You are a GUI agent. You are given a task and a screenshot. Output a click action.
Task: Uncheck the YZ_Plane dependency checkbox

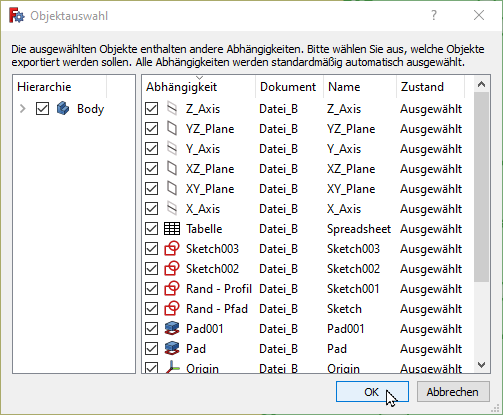(151, 129)
